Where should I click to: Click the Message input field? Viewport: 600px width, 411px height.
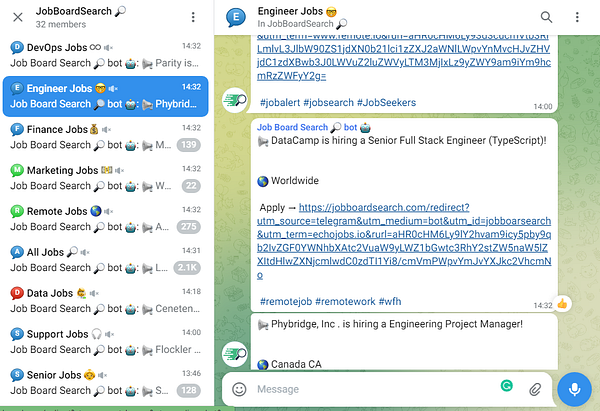[375, 389]
